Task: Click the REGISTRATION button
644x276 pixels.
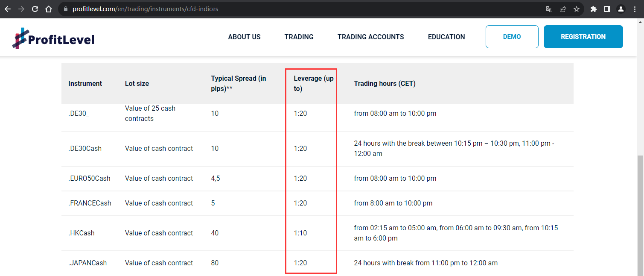Action: pyautogui.click(x=583, y=37)
